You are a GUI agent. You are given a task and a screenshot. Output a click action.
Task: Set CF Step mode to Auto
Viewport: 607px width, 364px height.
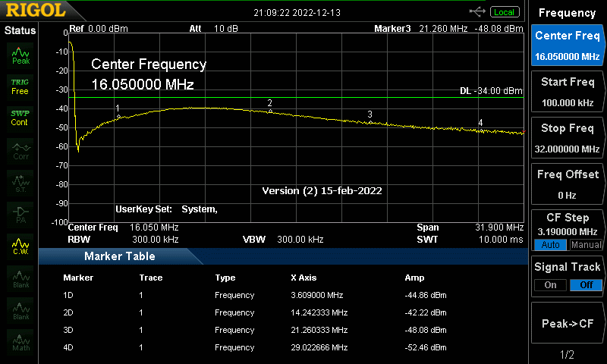coord(550,245)
